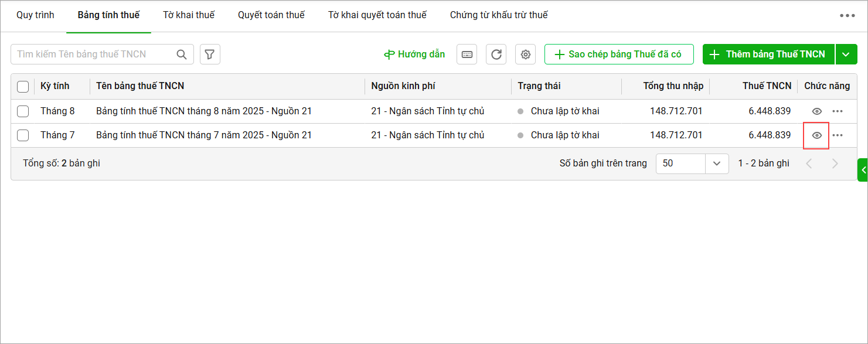This screenshot has width=868, height=344.
Task: View the Tháng 8 tax sheet eye icon
Action: 816,111
